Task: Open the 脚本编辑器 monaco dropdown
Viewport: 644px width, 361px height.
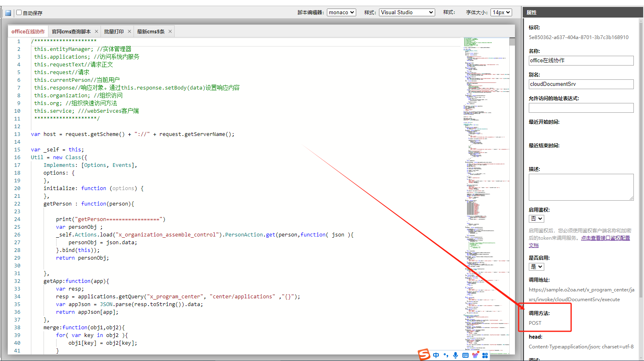Action: pyautogui.click(x=342, y=13)
